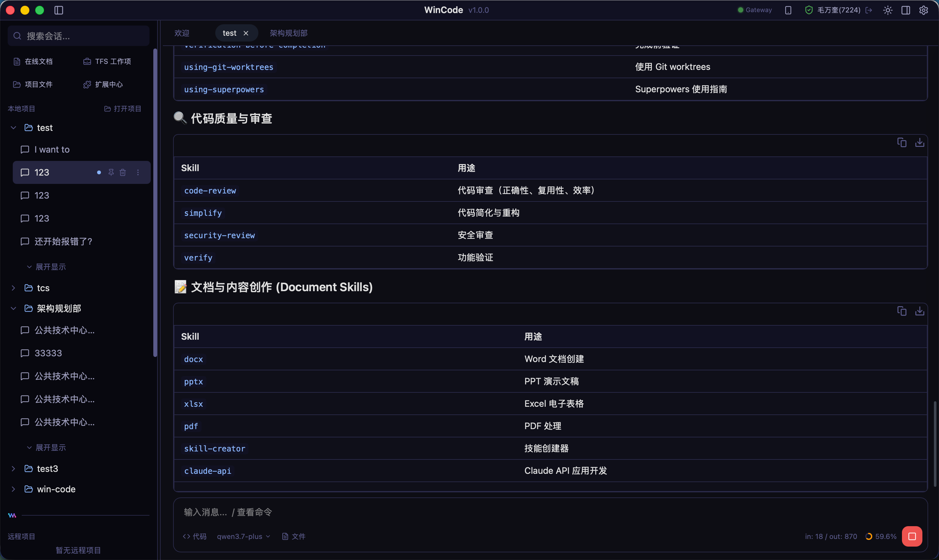Copy the Document Skills table
The image size is (939, 560).
click(902, 311)
